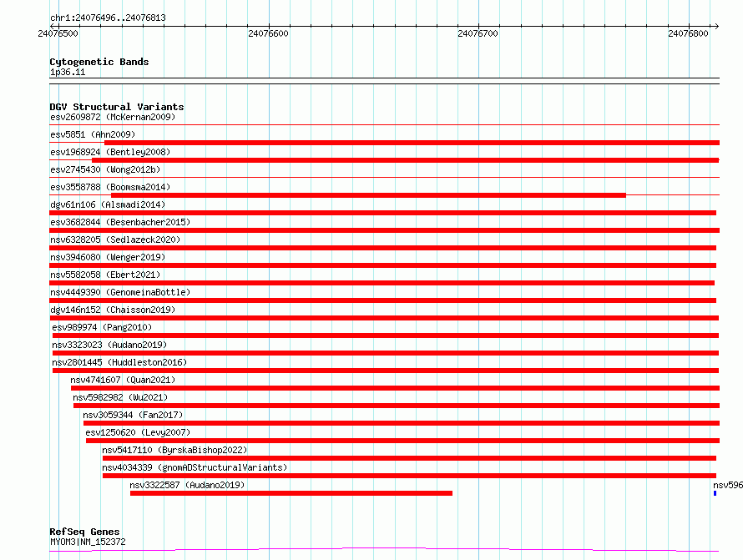Click the DGV Structural Variants track title
This screenshot has width=743, height=560.
tap(117, 107)
